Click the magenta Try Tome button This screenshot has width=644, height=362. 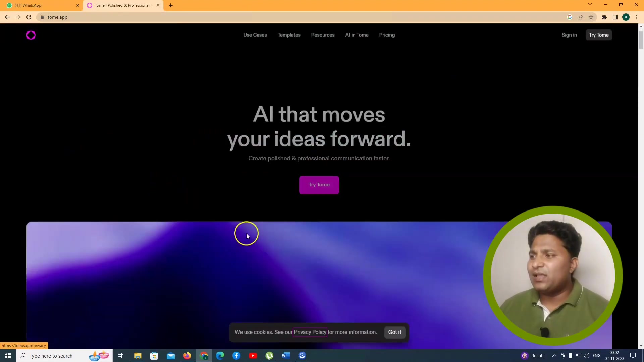coord(319,185)
